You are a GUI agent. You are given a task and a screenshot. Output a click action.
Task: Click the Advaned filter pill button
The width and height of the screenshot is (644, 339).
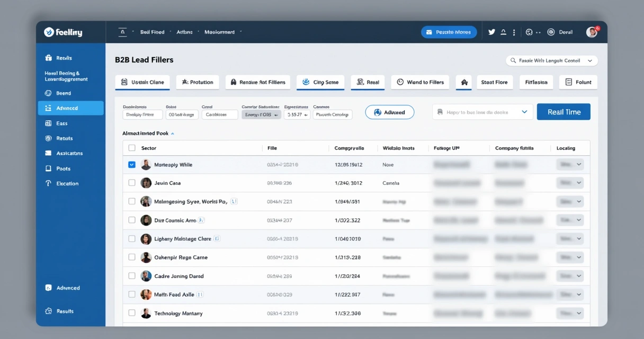pos(389,112)
